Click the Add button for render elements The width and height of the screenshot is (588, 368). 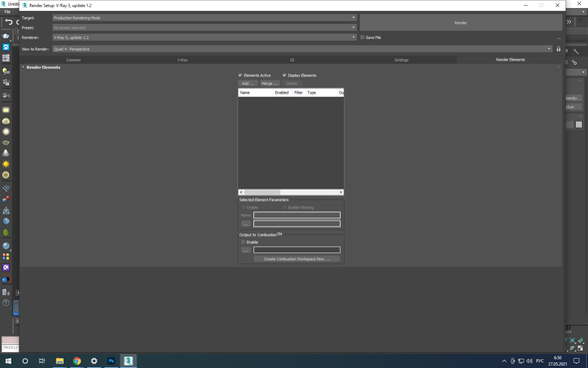click(248, 84)
